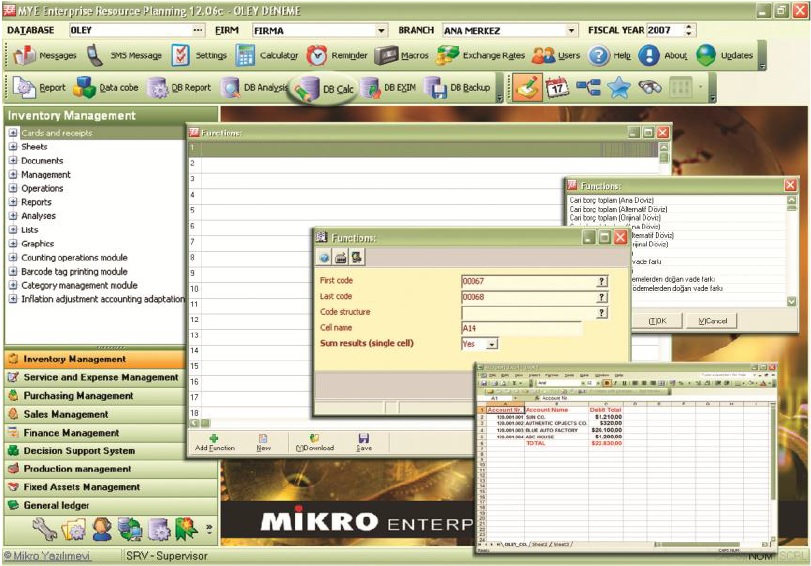Expand the Sheets tree node

click(13, 147)
